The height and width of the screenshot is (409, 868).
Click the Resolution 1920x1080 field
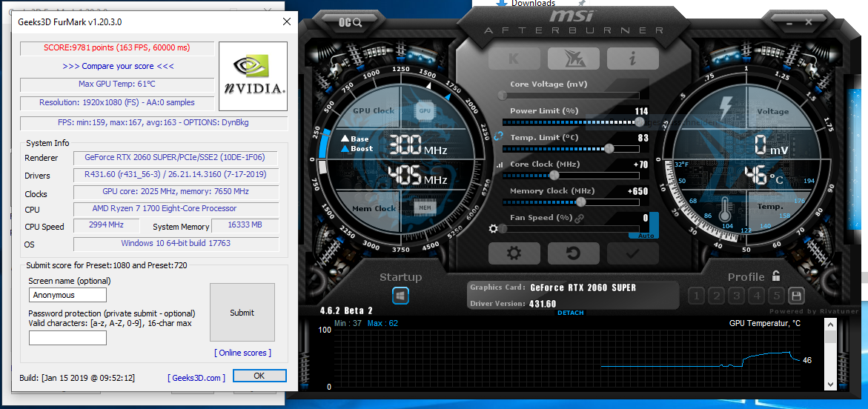(117, 103)
